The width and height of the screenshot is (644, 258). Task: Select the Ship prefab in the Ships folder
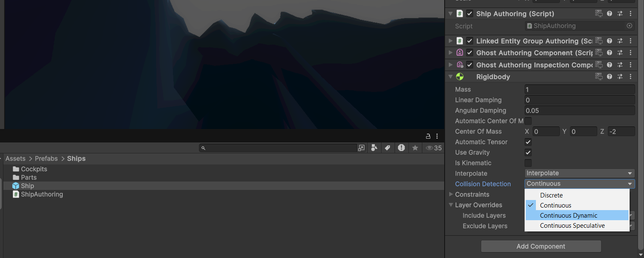click(27, 186)
